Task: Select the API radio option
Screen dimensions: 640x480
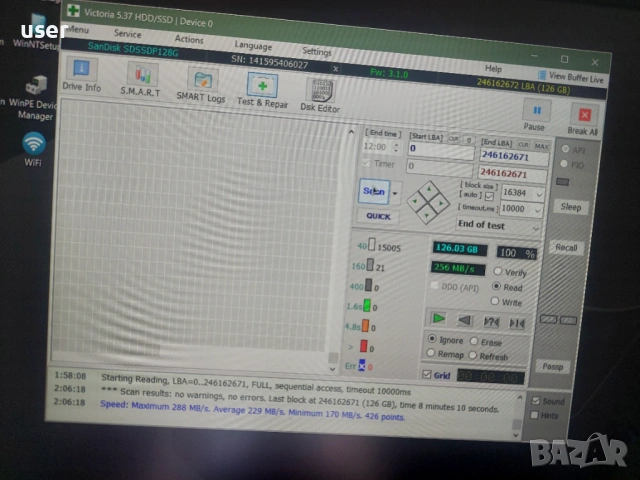Action: (565, 149)
